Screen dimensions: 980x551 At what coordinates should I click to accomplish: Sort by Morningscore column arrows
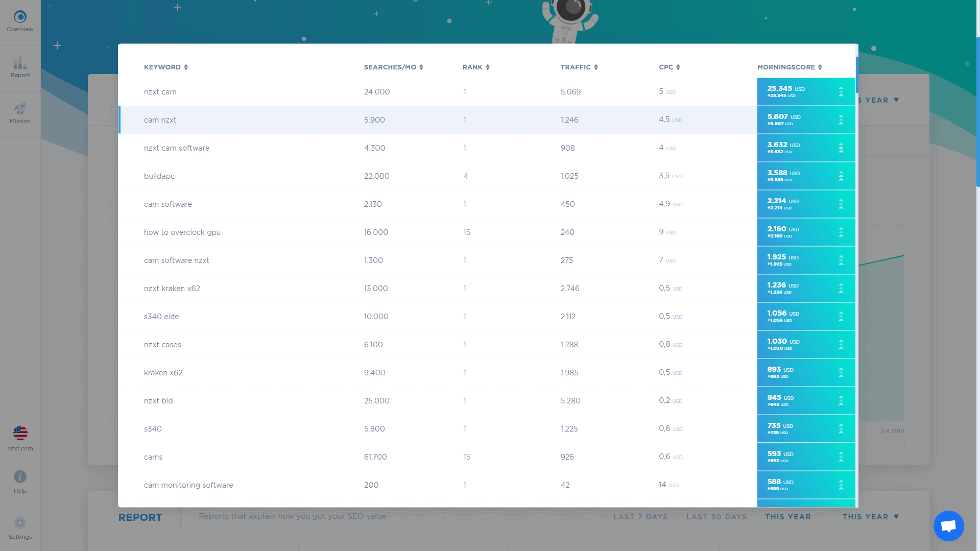click(820, 67)
